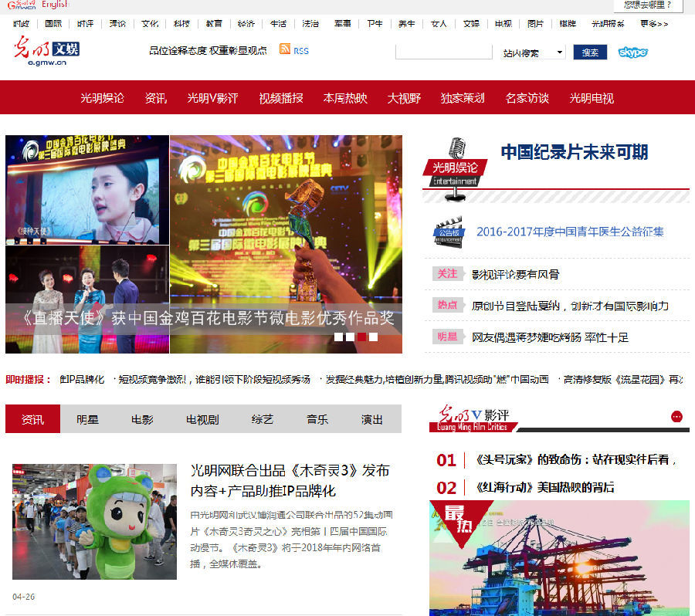Select the red 资讯 tab above the news list
Image resolution: width=695 pixels, height=616 pixels.
pos(32,419)
